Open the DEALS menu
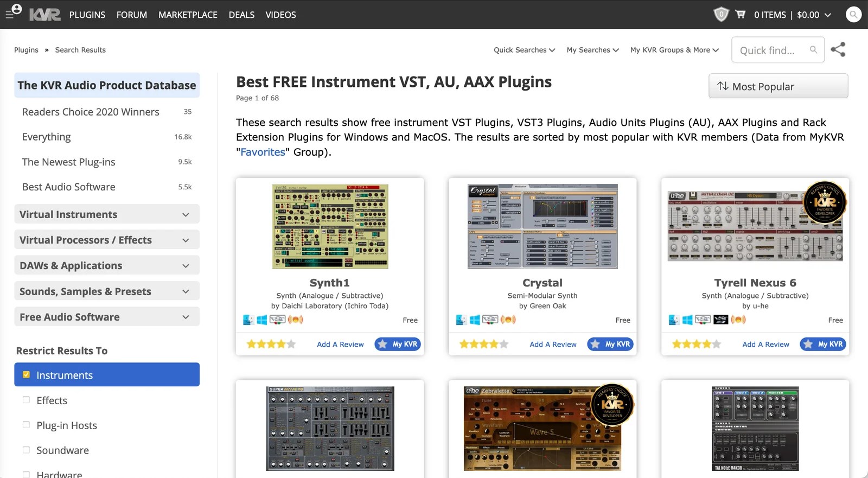This screenshot has height=478, width=868. [241, 15]
